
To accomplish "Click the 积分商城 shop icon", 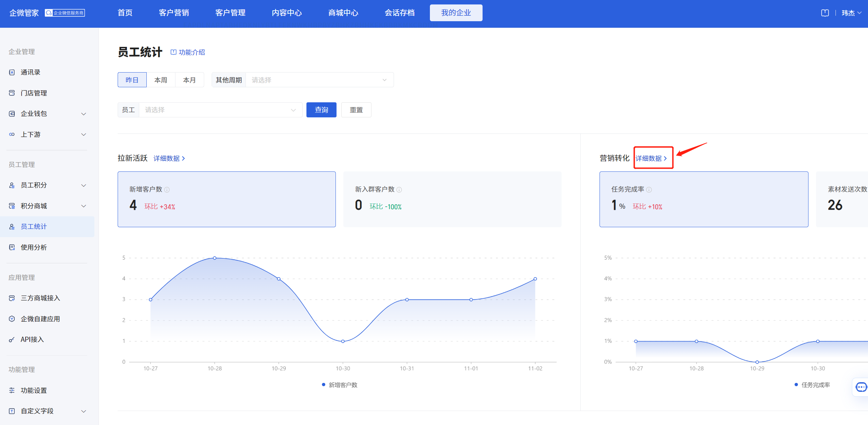I will [12, 206].
